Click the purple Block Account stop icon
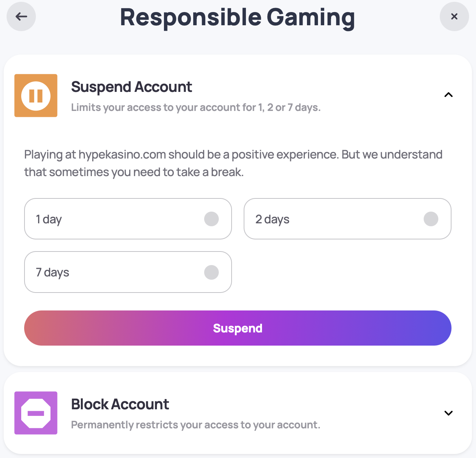Screen dimensions: 476x458 click(36, 413)
